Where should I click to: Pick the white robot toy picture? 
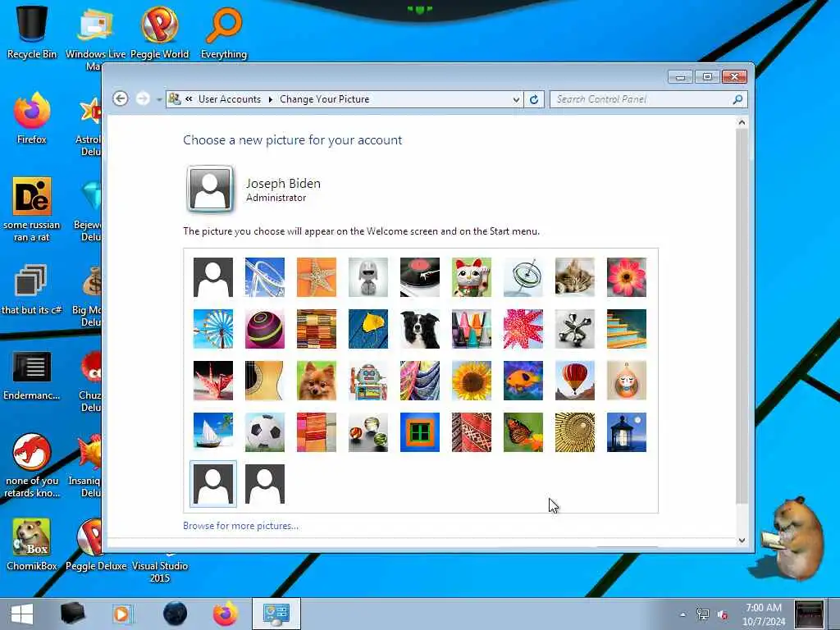click(368, 277)
